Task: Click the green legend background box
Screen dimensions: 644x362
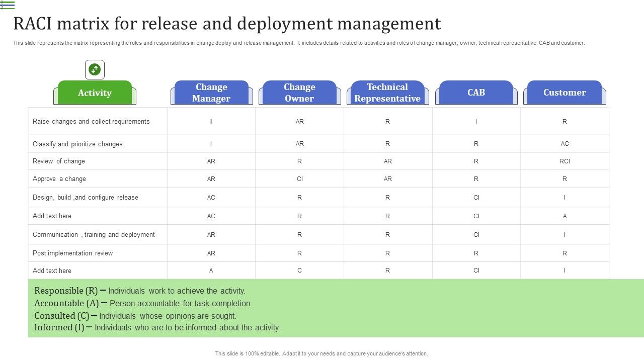Action: 322,308
